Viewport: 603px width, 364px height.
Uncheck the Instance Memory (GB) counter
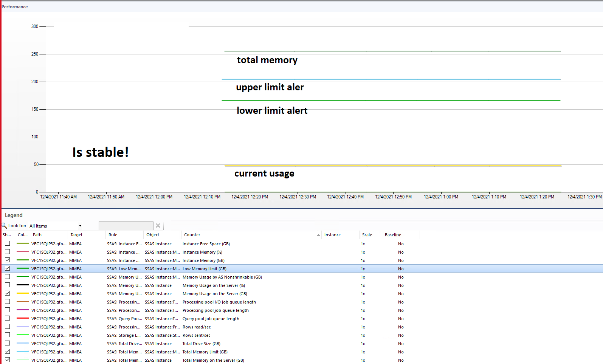point(7,260)
